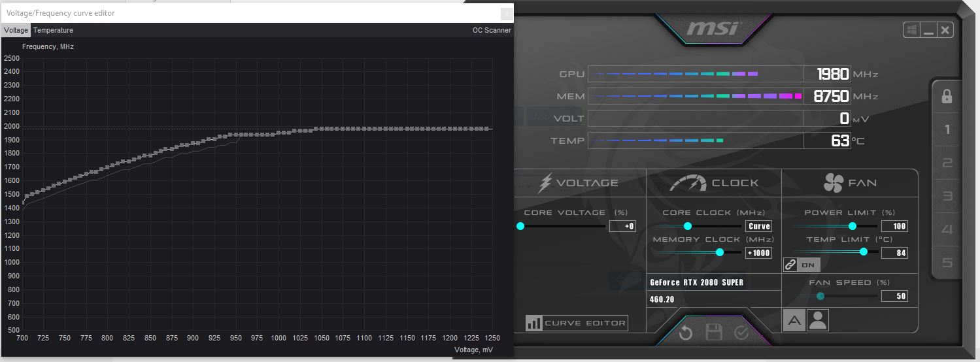Select profile slot 2

point(947,163)
